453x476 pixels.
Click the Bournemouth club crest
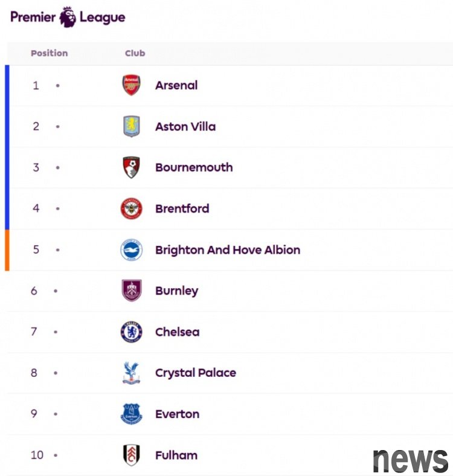coord(131,167)
